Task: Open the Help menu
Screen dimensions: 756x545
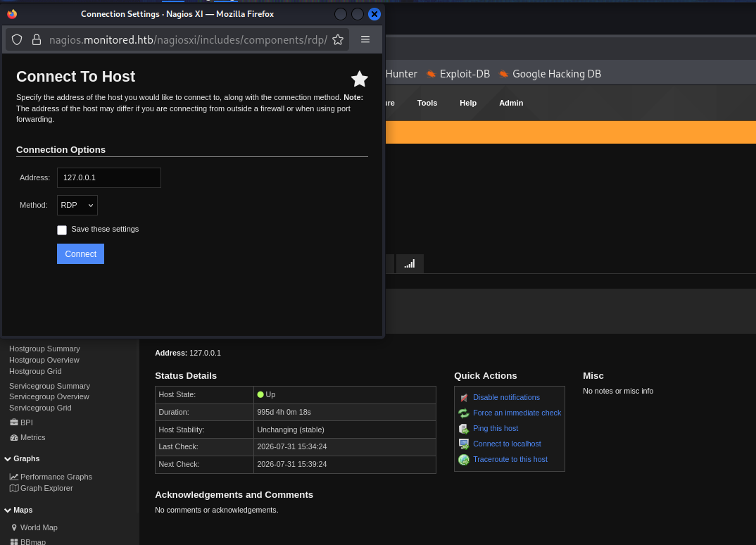Action: (467, 103)
